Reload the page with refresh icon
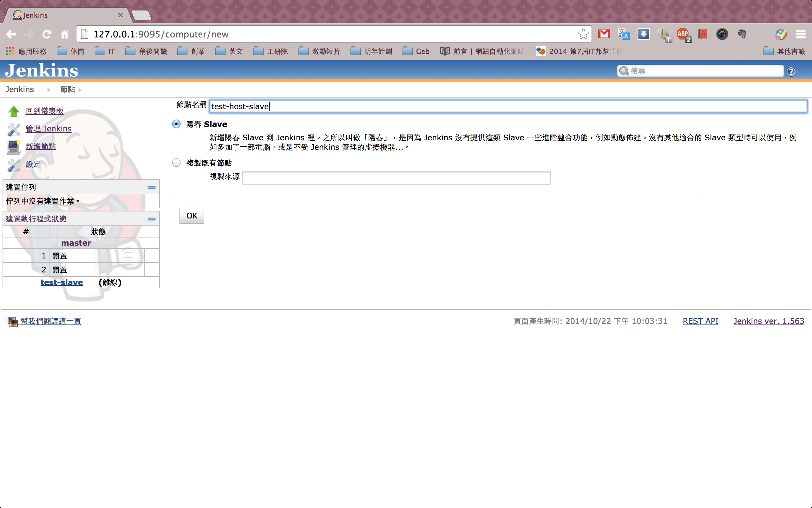This screenshot has width=812, height=508. pos(47,34)
